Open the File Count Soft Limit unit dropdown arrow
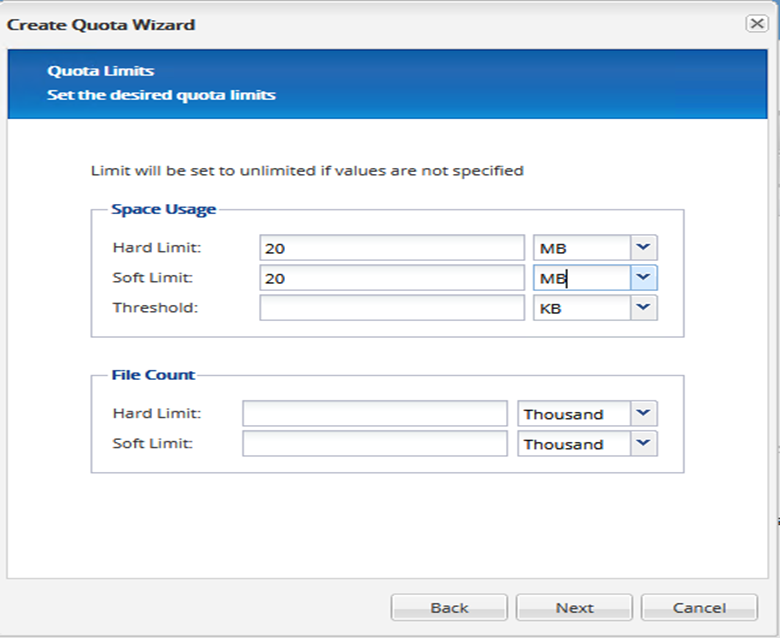Screen dimensions: 780x638 pyautogui.click(x=643, y=444)
